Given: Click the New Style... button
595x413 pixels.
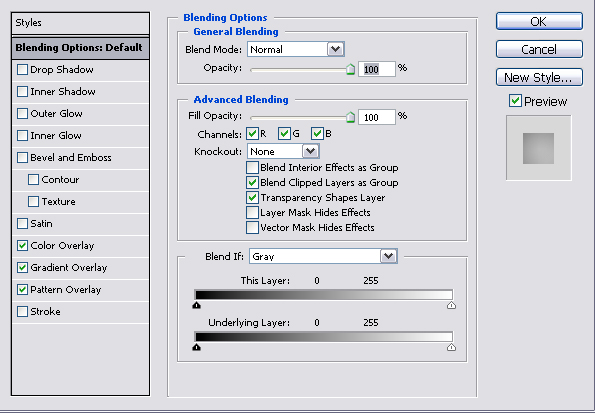Looking at the screenshot, I should click(539, 77).
